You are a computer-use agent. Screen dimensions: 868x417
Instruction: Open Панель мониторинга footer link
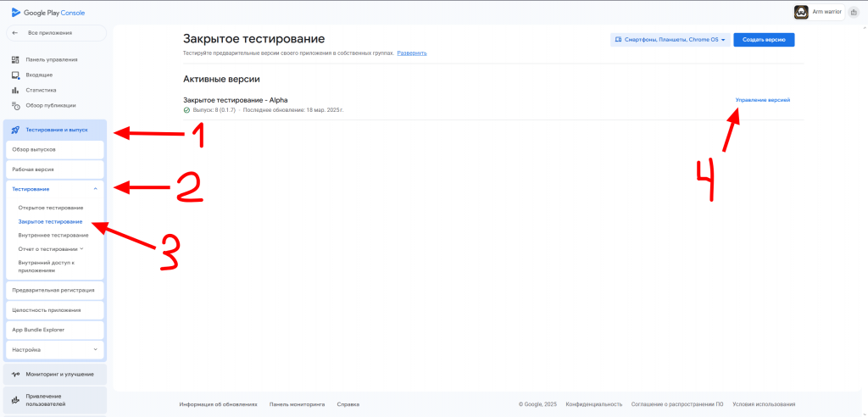pos(298,404)
